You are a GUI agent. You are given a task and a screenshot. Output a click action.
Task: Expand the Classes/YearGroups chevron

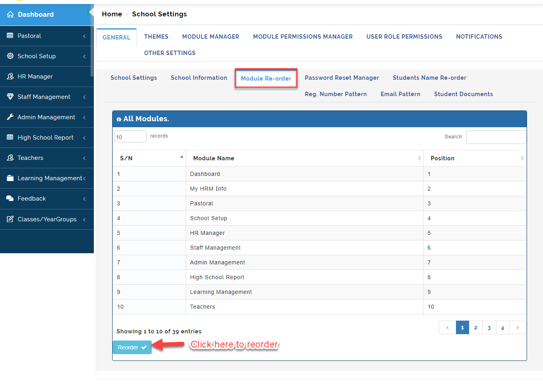(84, 220)
